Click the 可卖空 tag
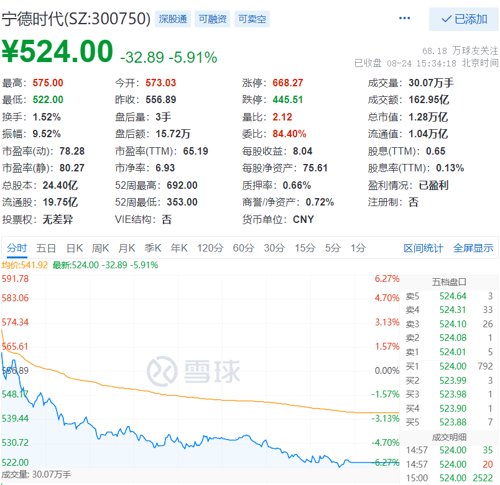This screenshot has width=500, height=485. click(x=252, y=19)
